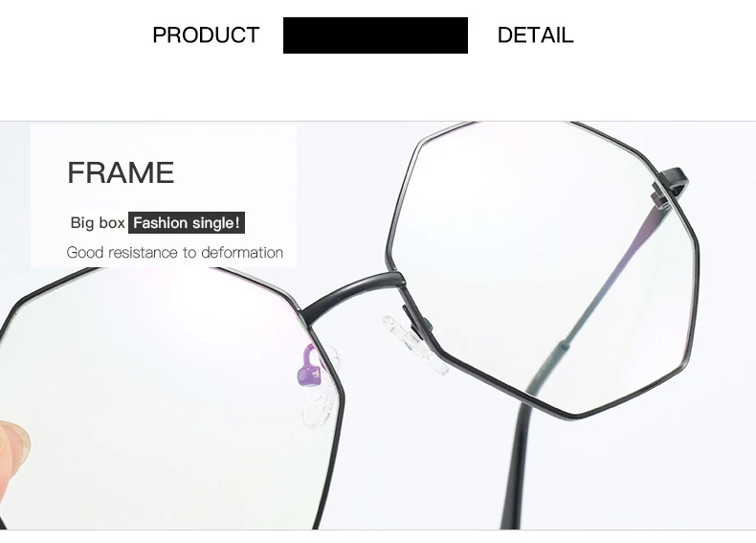Click the small joint on the temple arm
The width and height of the screenshot is (756, 543).
tap(563, 347)
